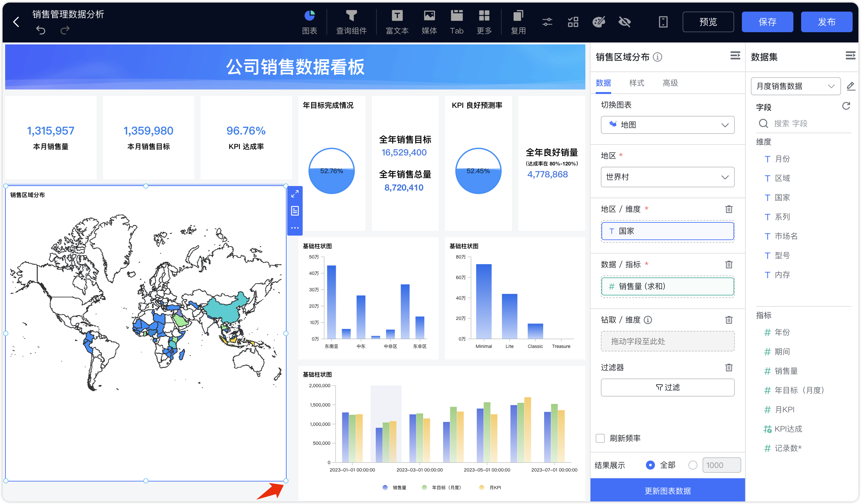Click the 预览 preview button
Viewport: 861px width, 504px height.
708,22
